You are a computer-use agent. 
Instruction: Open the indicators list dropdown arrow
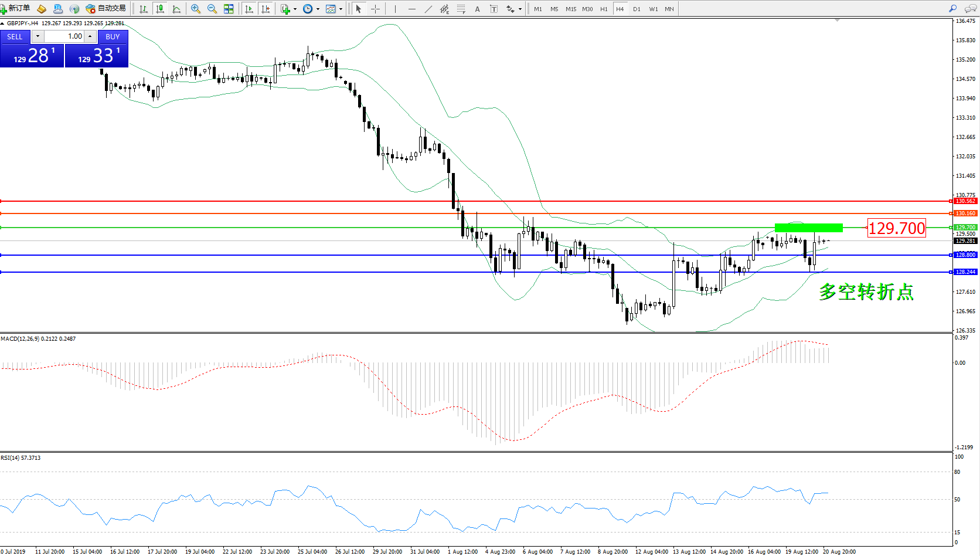point(295,9)
